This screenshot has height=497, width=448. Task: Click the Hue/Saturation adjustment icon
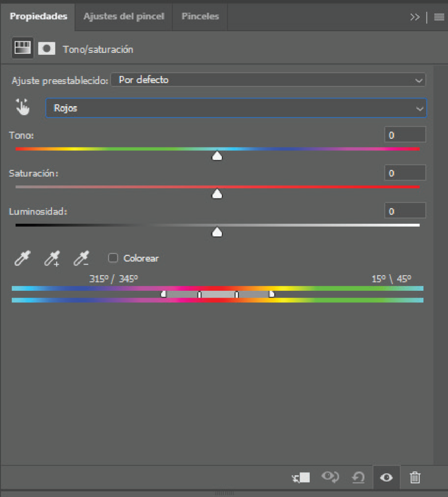pos(22,48)
